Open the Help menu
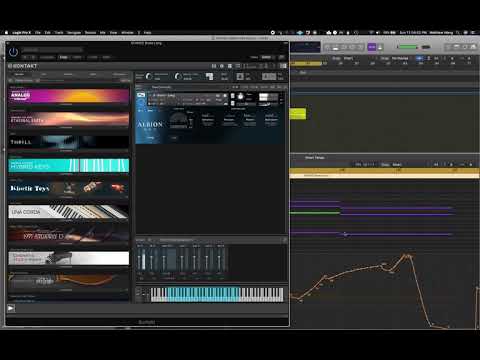 point(147,32)
